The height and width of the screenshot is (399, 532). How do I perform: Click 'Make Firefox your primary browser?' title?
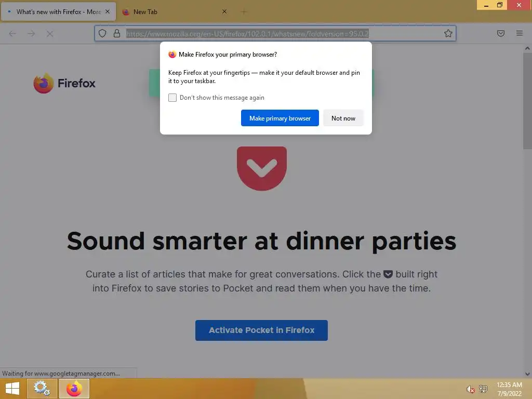click(x=228, y=54)
